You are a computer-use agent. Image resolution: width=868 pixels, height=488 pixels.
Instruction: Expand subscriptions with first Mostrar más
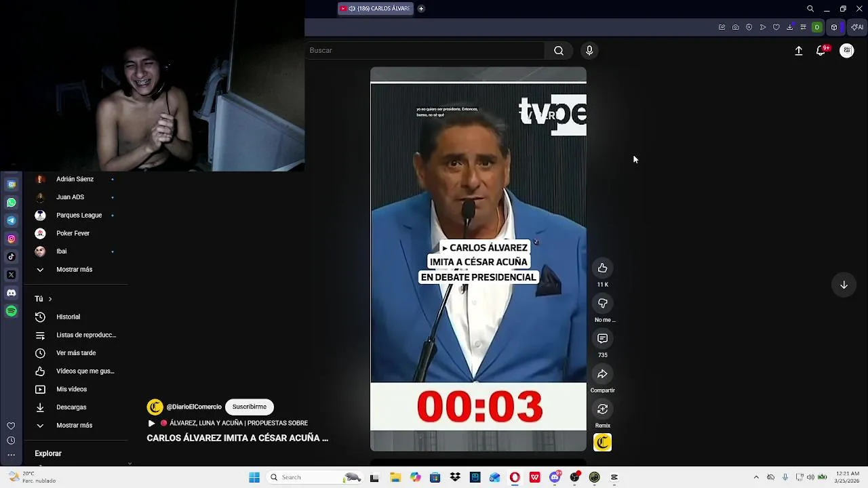[75, 269]
